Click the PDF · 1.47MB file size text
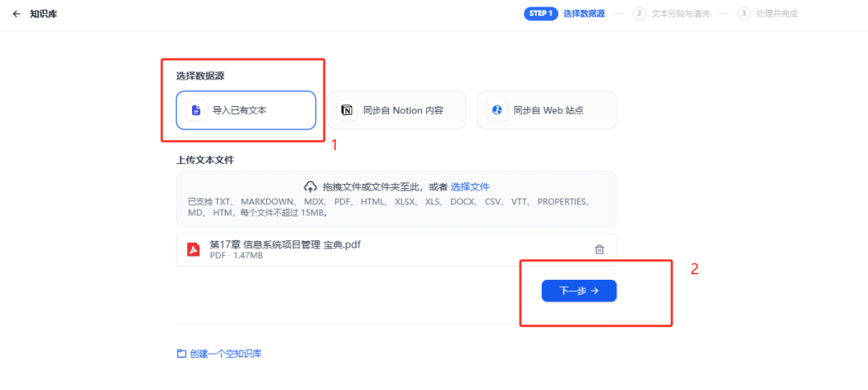This screenshot has height=390, width=868. tap(236, 256)
